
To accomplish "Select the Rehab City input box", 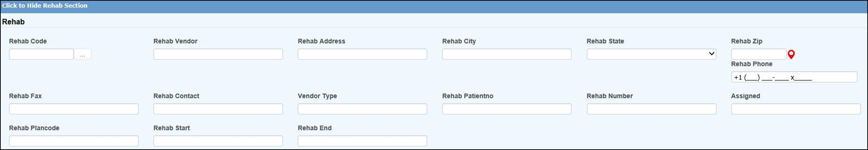I will [507, 54].
